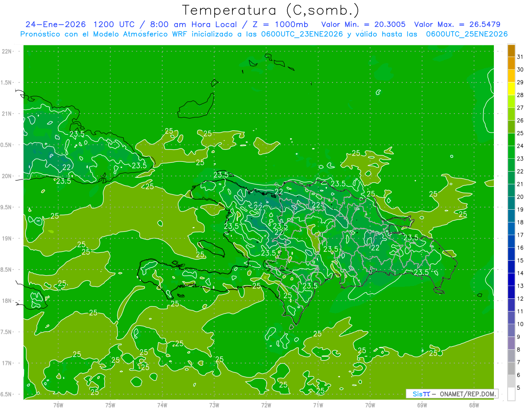
Task: Click the color scale value '8'
Action: click(x=519, y=350)
